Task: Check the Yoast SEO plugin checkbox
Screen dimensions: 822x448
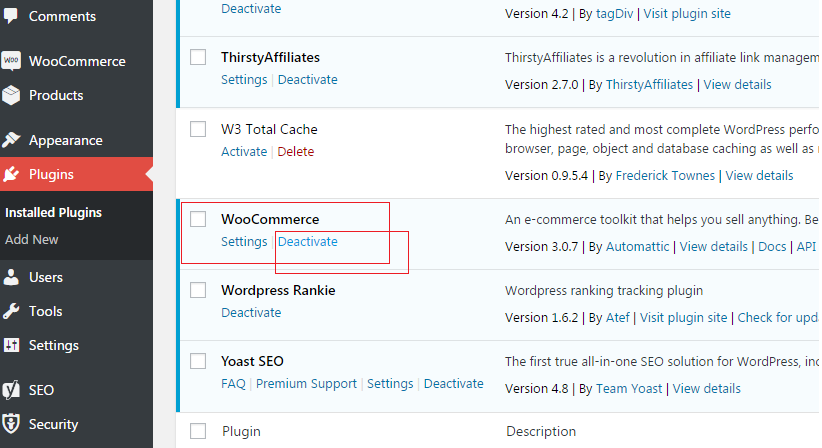Action: 198,361
